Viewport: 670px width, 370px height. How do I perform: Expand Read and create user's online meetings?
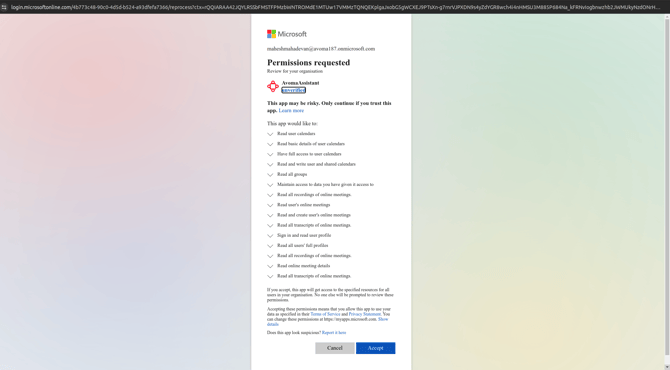[270, 215]
